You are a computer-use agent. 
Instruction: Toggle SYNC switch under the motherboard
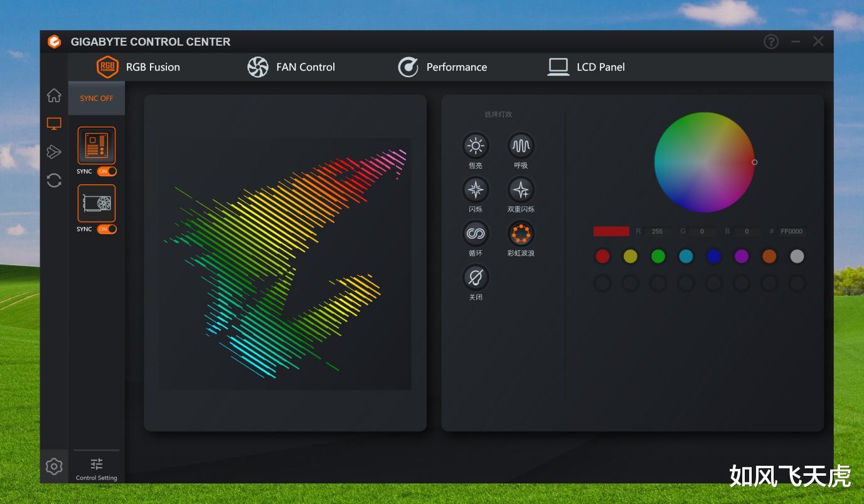pyautogui.click(x=107, y=171)
